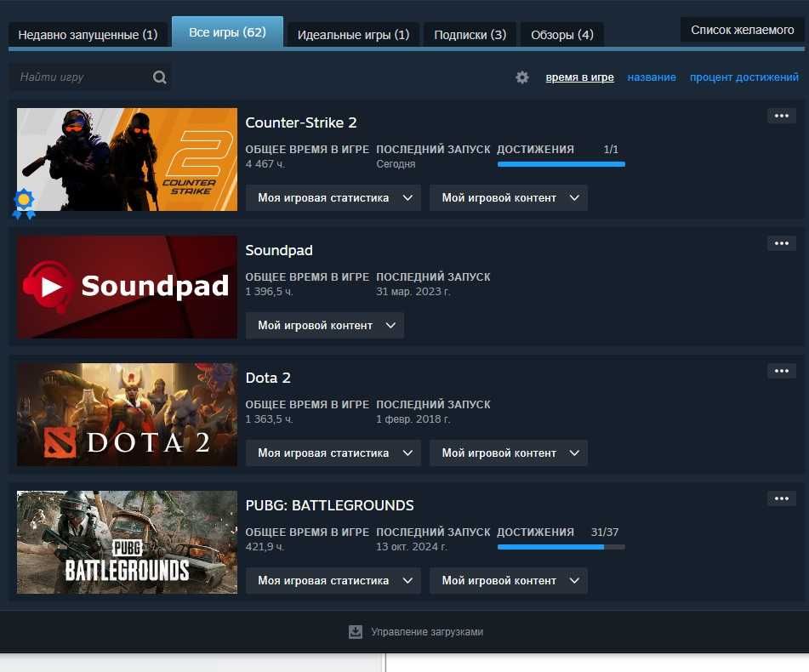Click the '1 396,5 ч.' playtime value
This screenshot has width=809, height=672.
[270, 292]
